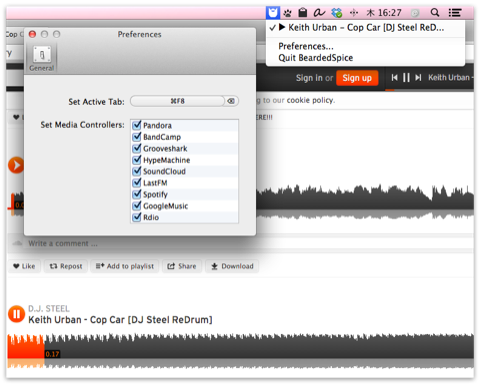Toggle the GoogleMusic checkbox
The width and height of the screenshot is (480, 384).
point(137,206)
